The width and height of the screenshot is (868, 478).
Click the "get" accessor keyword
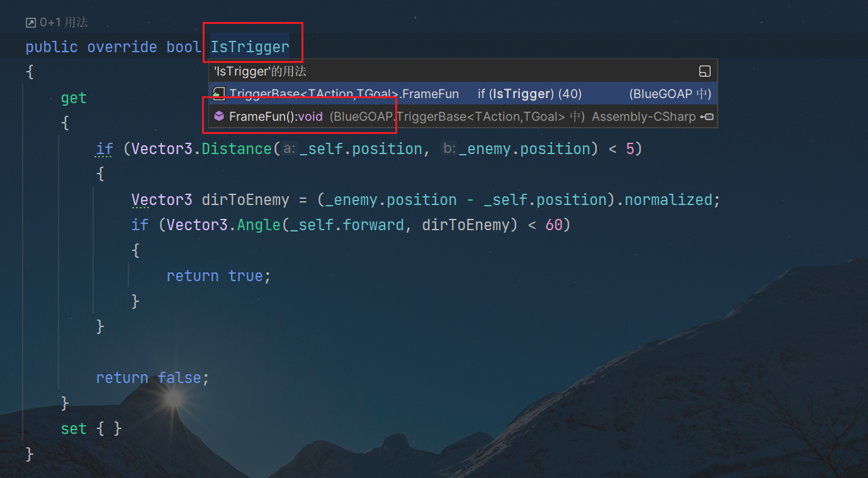(74, 98)
